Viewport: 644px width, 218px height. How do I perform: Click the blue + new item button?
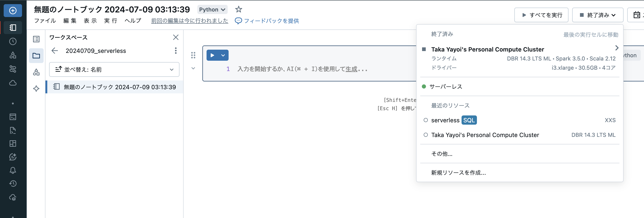click(12, 11)
